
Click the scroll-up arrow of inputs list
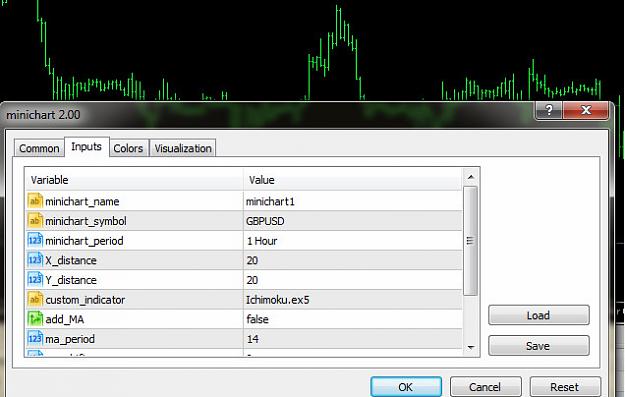(471, 177)
